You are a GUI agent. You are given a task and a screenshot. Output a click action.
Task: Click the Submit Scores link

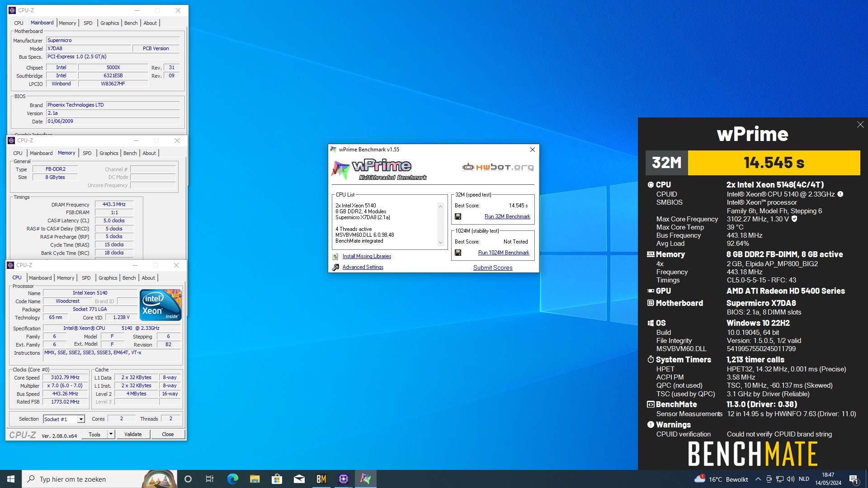click(493, 267)
